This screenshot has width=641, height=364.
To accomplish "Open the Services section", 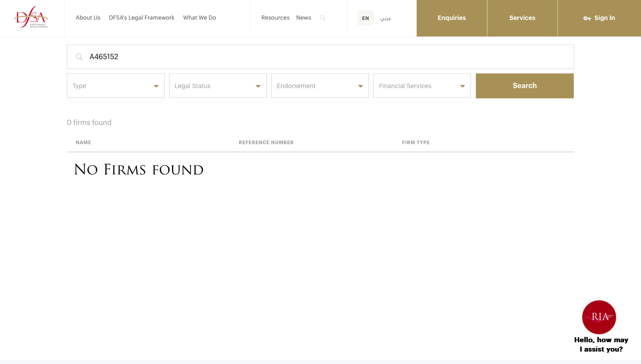I will (x=522, y=18).
